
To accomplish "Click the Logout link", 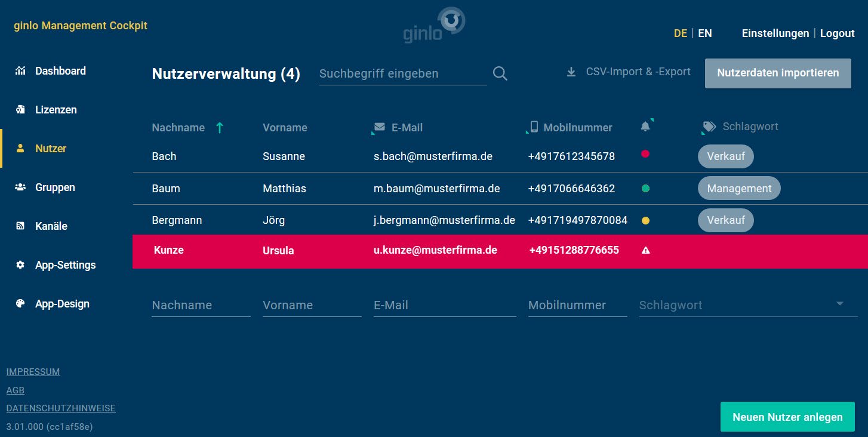I will tap(838, 33).
